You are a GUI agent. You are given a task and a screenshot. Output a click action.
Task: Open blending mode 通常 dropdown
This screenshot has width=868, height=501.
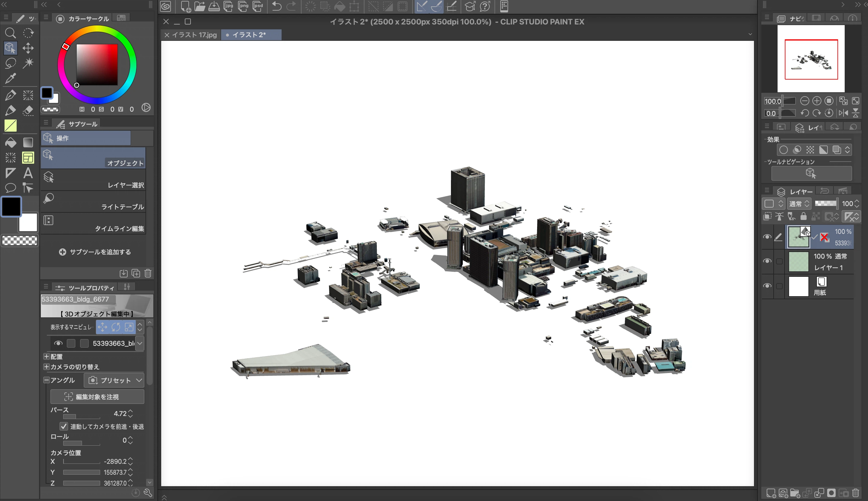click(x=799, y=204)
